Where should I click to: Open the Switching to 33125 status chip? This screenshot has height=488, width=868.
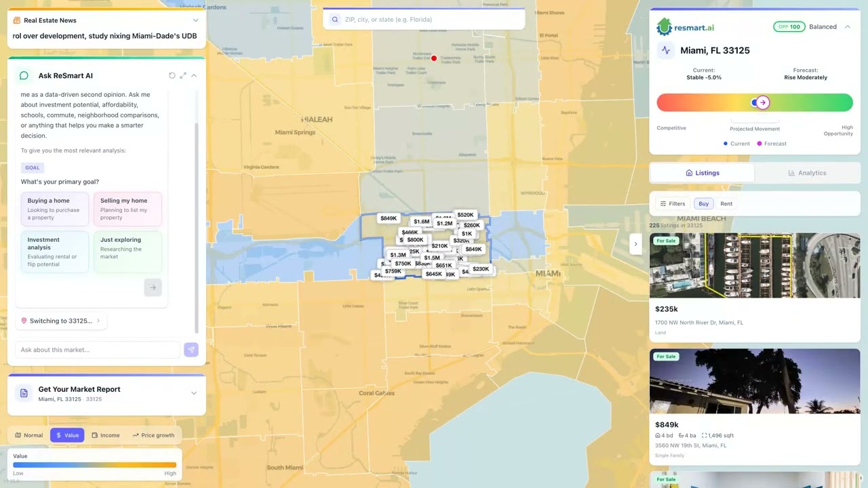61,321
